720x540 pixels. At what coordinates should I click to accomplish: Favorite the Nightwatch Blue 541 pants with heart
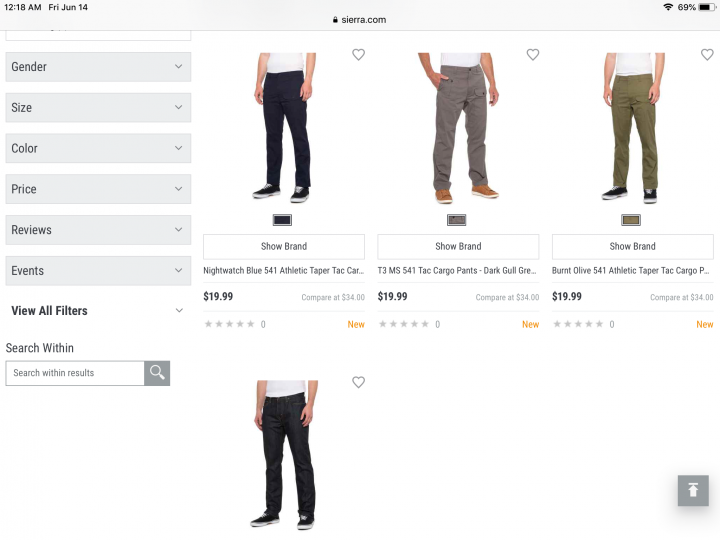tap(358, 55)
